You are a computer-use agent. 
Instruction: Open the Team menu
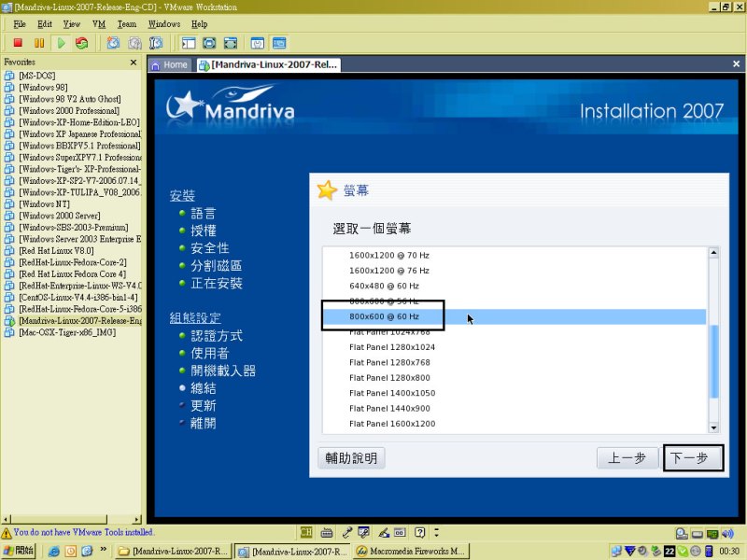point(127,24)
